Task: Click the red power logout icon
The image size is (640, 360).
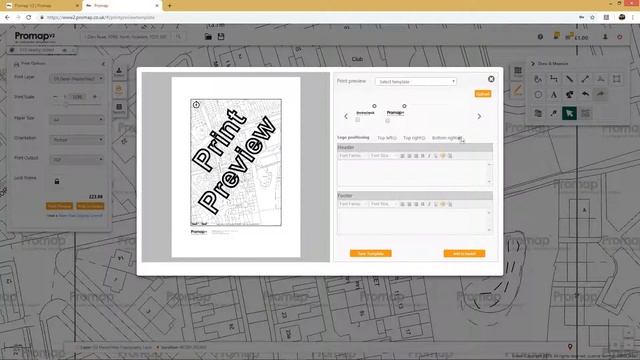Action: click(620, 37)
